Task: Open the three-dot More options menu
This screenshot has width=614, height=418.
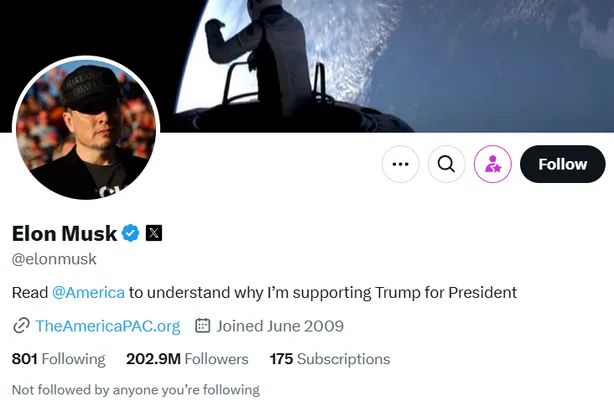Action: [x=401, y=164]
